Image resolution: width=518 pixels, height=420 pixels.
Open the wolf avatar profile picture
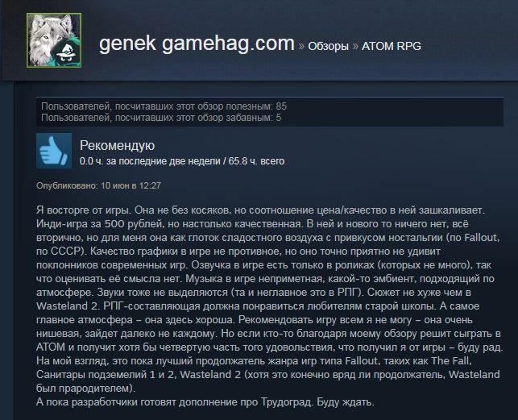[x=54, y=40]
